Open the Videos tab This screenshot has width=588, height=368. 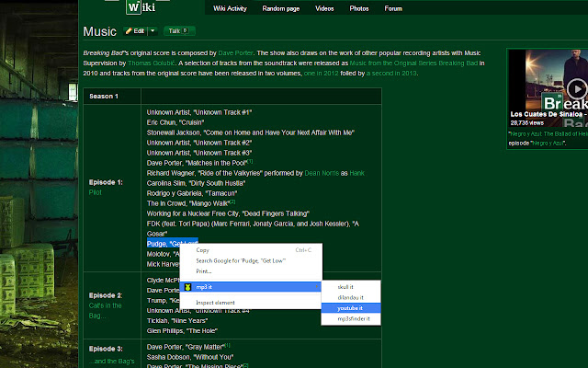tap(324, 8)
